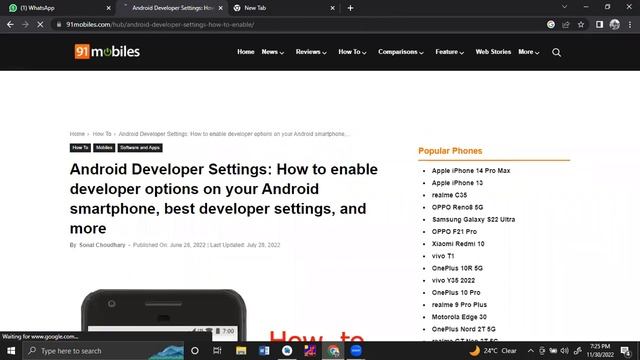Open volume control in system tray
The height and width of the screenshot is (360, 640).
point(564,351)
